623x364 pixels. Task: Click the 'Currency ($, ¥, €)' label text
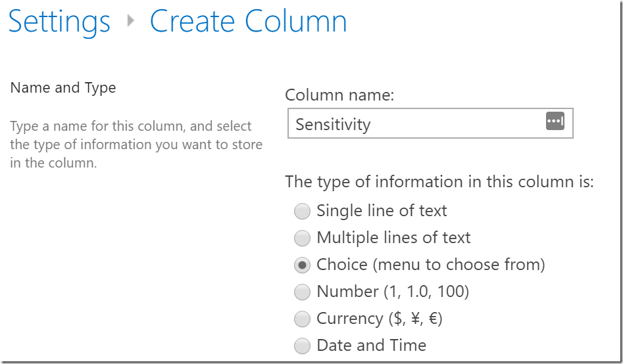coord(380,319)
